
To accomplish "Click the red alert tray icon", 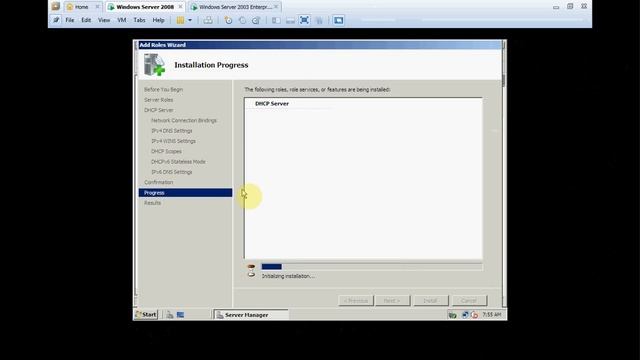I will [x=474, y=315].
